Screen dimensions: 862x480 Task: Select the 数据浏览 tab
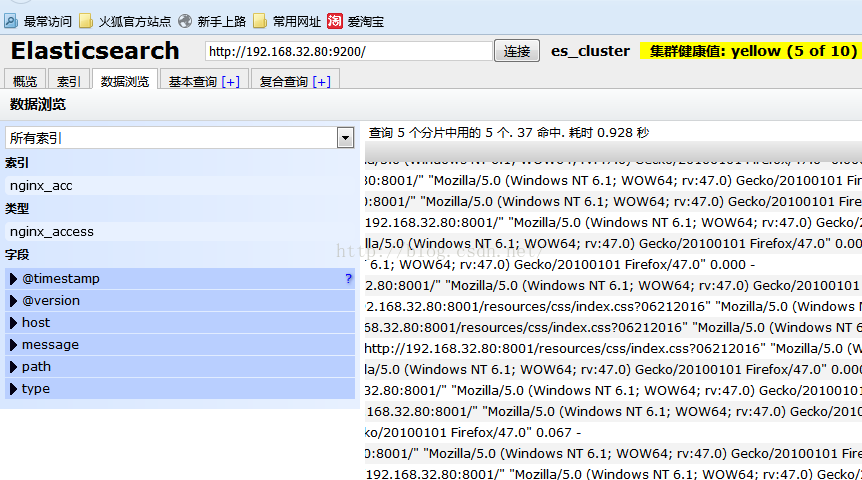pos(125,81)
